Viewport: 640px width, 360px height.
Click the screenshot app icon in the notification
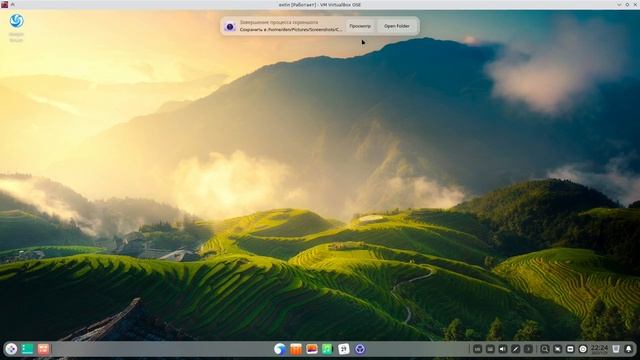coord(230,27)
